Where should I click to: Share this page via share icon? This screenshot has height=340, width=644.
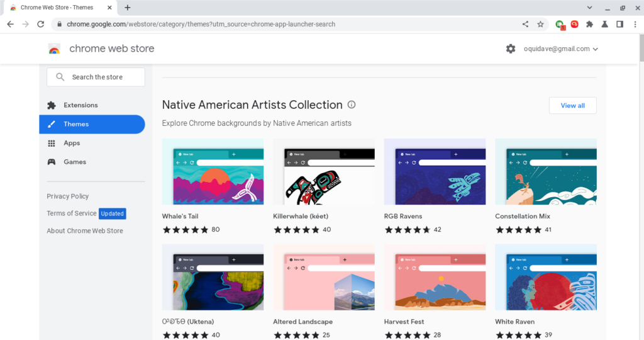[x=525, y=25]
